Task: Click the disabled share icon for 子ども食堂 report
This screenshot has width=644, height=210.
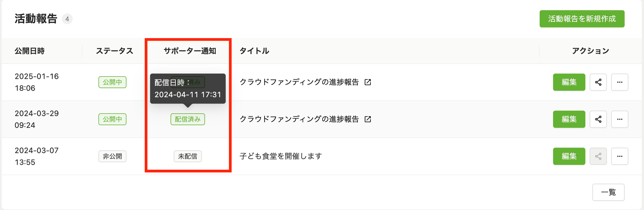Action: (x=598, y=156)
